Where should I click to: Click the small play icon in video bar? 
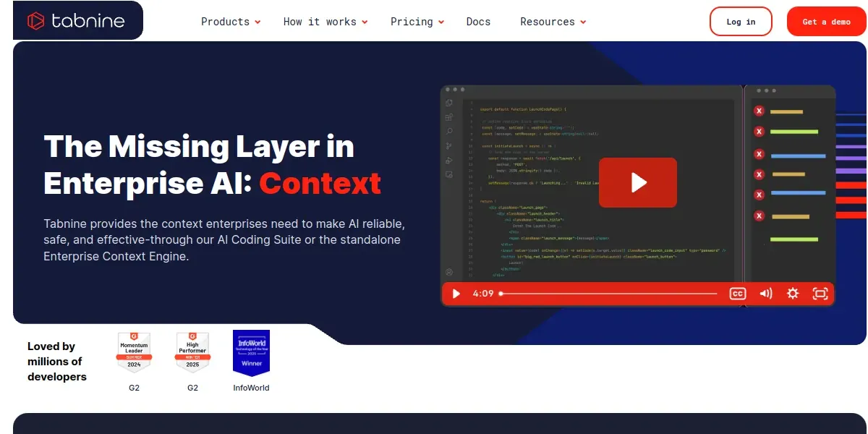456,294
